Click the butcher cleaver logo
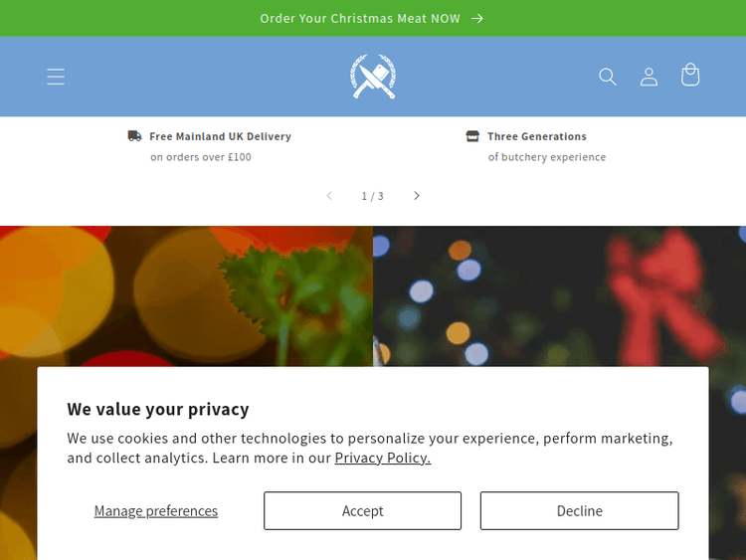This screenshot has width=746, height=560. [x=373, y=77]
